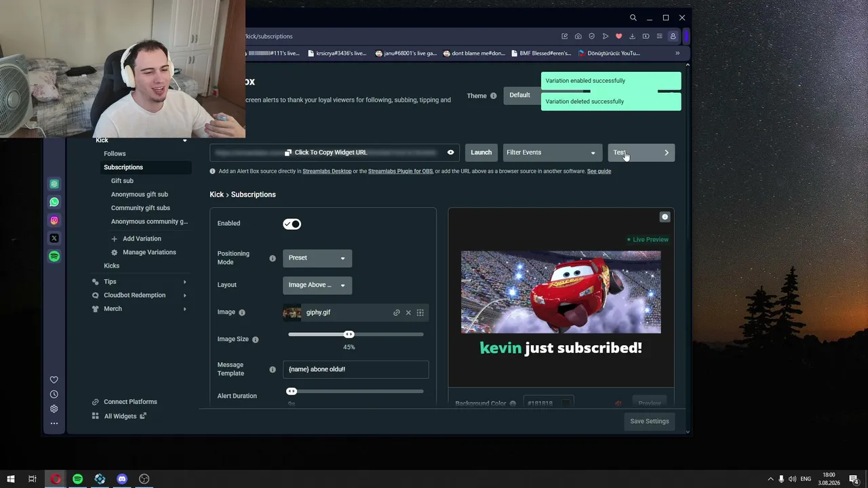Click the Lightning McQueen preview image
This screenshot has width=868, height=488.
click(x=561, y=292)
